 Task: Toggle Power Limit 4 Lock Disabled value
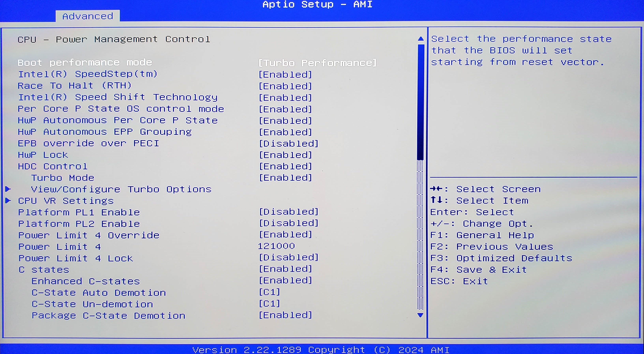(x=288, y=257)
